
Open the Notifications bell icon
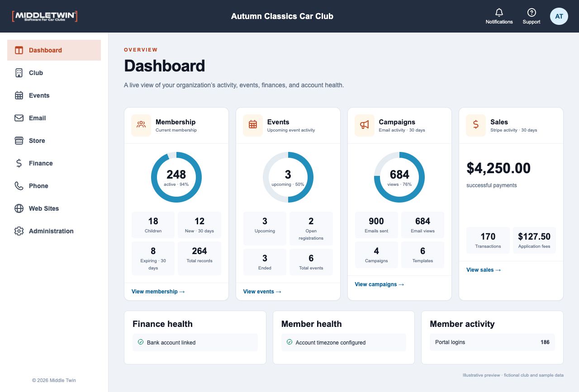coord(499,13)
